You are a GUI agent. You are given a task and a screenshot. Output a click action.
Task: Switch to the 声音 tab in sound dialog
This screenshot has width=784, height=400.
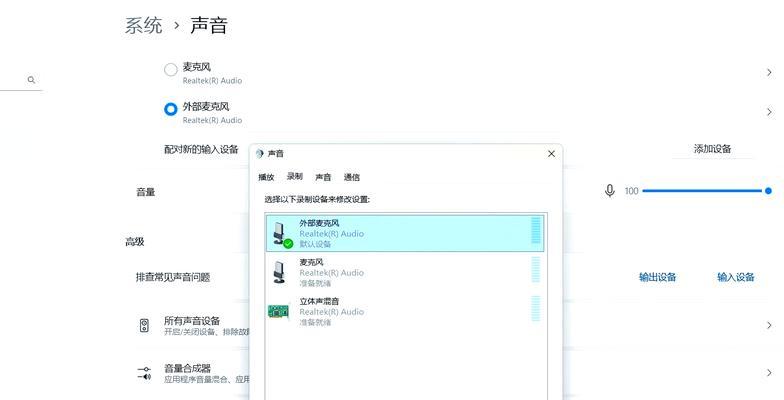(323, 177)
